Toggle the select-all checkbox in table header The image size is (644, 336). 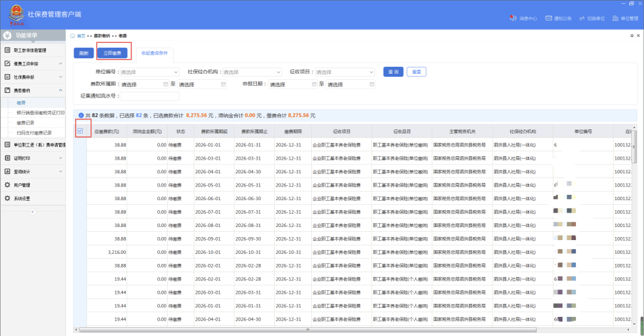click(x=80, y=131)
